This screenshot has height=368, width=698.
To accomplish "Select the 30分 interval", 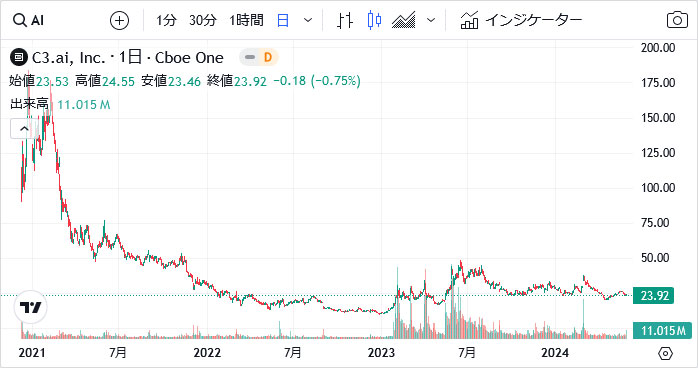I will point(203,20).
